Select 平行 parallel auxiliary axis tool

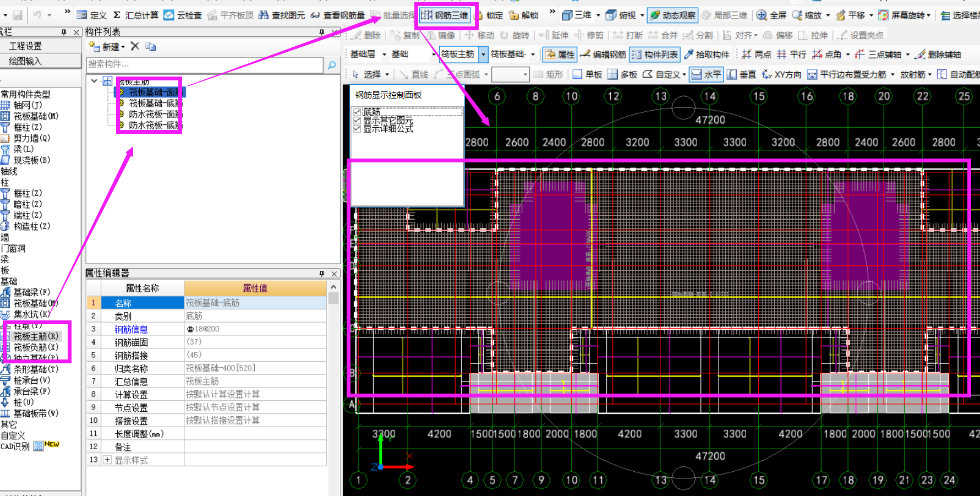coord(792,54)
